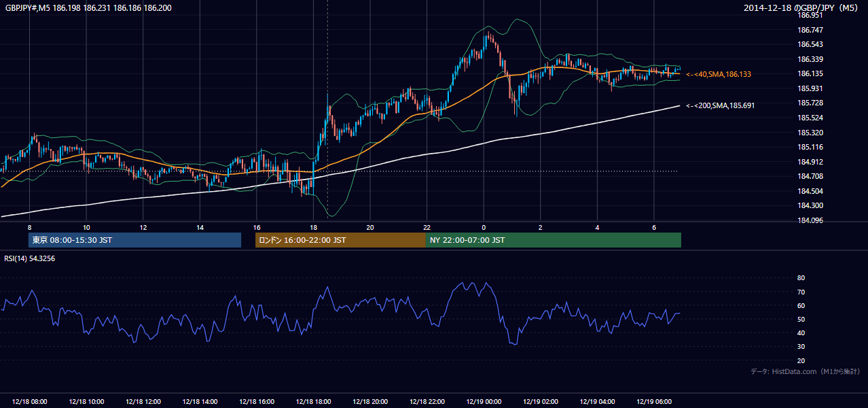The image size is (868, 408).
Task: Click the price axis label 184.096
Action: pyautogui.click(x=810, y=220)
